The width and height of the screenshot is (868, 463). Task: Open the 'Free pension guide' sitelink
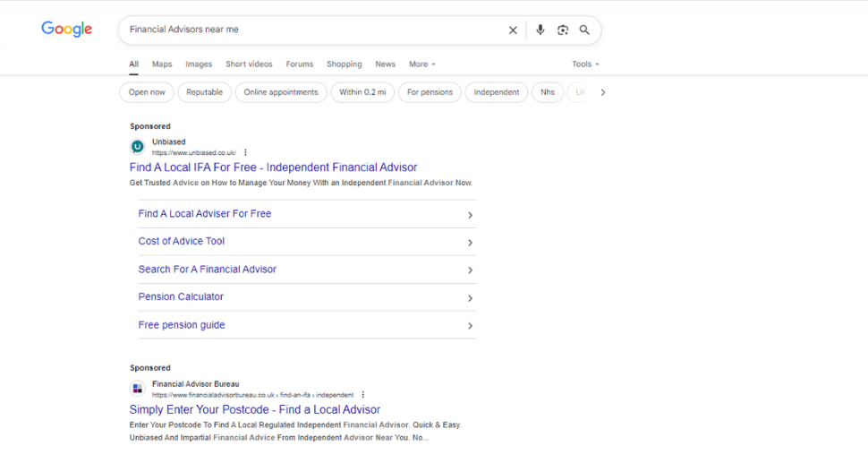click(182, 325)
